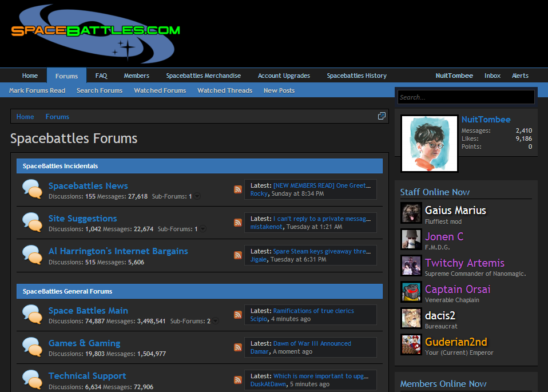Open the Members tab
Image resolution: width=548 pixels, height=392 pixels.
tap(136, 76)
